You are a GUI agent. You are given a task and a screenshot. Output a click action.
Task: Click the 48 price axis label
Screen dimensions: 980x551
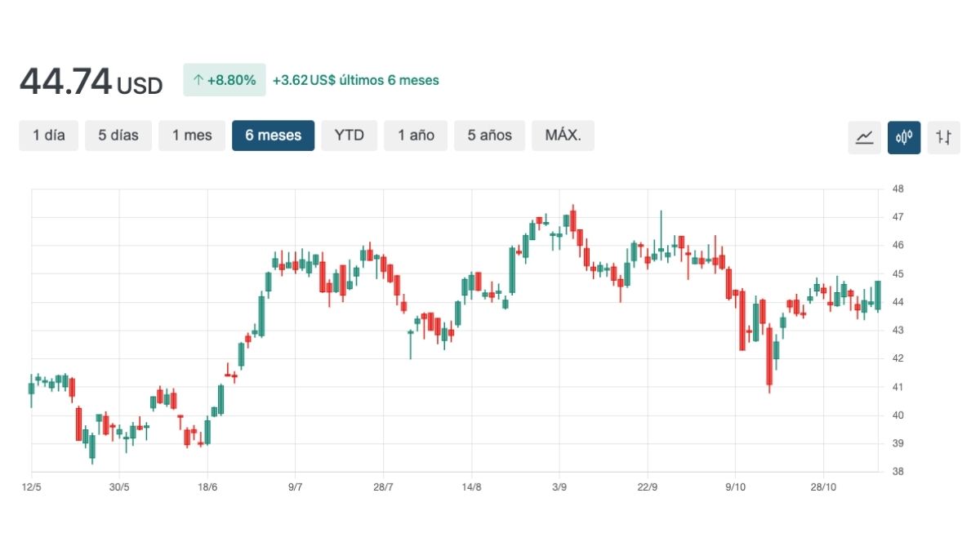pyautogui.click(x=898, y=189)
